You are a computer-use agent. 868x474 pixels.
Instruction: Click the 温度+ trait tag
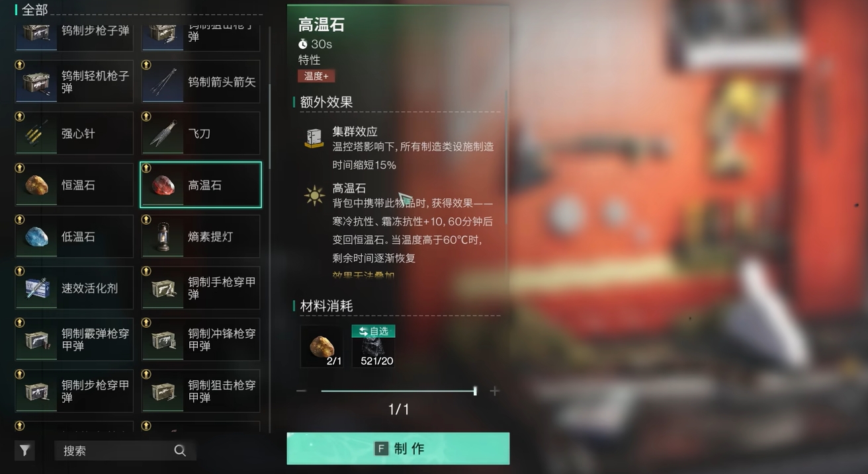pos(316,76)
